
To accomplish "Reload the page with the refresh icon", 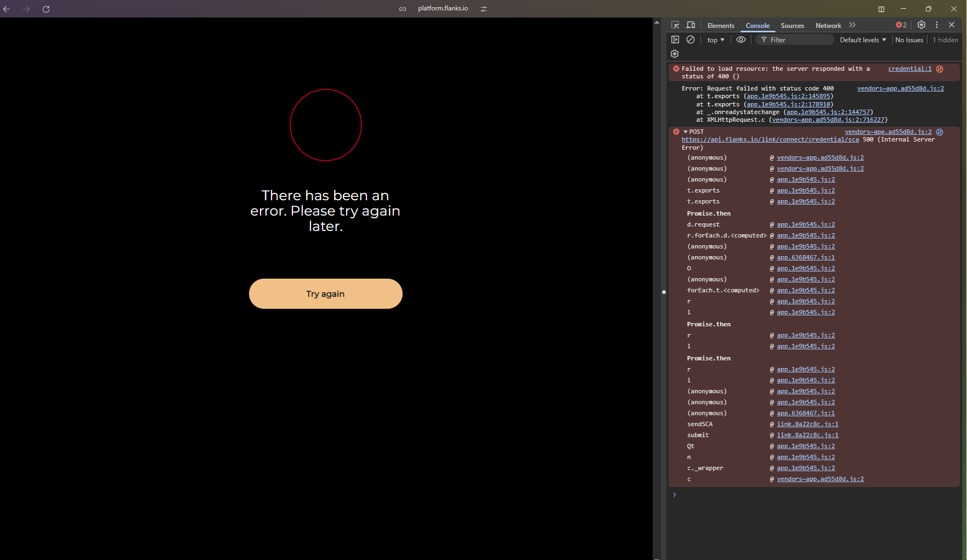I will (46, 9).
